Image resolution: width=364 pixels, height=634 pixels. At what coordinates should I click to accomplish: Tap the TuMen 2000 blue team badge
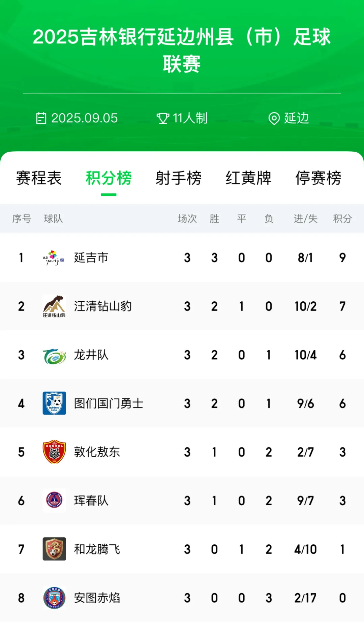point(54,403)
